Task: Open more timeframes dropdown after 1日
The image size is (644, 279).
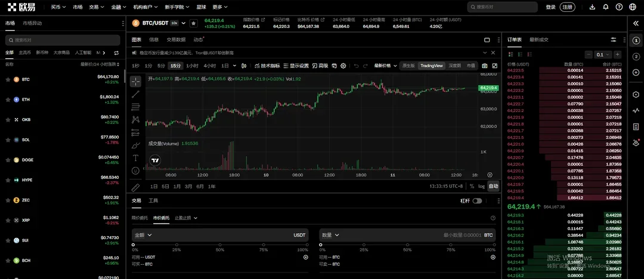Action: coord(234,66)
